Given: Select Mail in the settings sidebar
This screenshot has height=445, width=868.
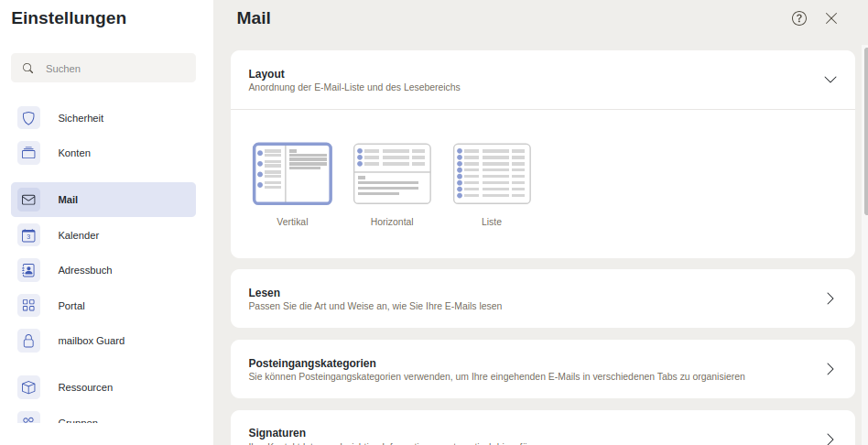Looking at the screenshot, I should click(x=103, y=200).
